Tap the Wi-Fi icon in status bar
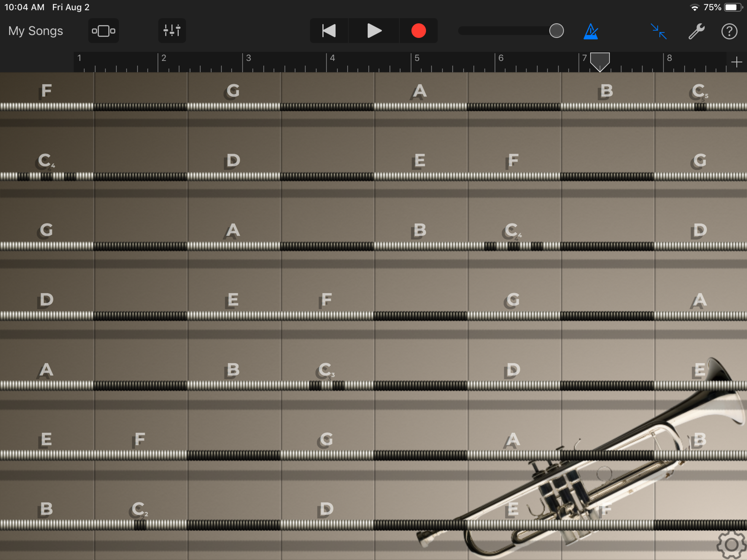This screenshot has height=560, width=747. click(694, 7)
